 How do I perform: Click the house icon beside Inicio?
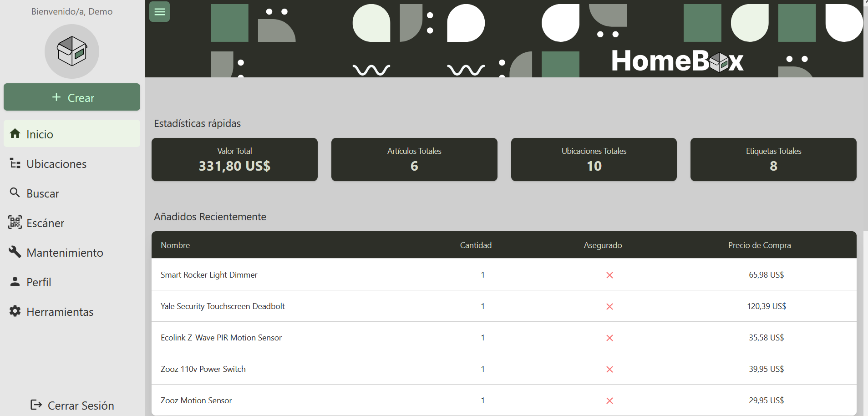pyautogui.click(x=15, y=133)
